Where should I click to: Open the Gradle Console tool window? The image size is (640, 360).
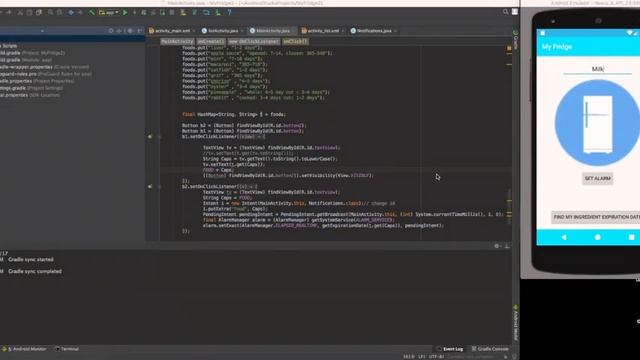pyautogui.click(x=490, y=349)
